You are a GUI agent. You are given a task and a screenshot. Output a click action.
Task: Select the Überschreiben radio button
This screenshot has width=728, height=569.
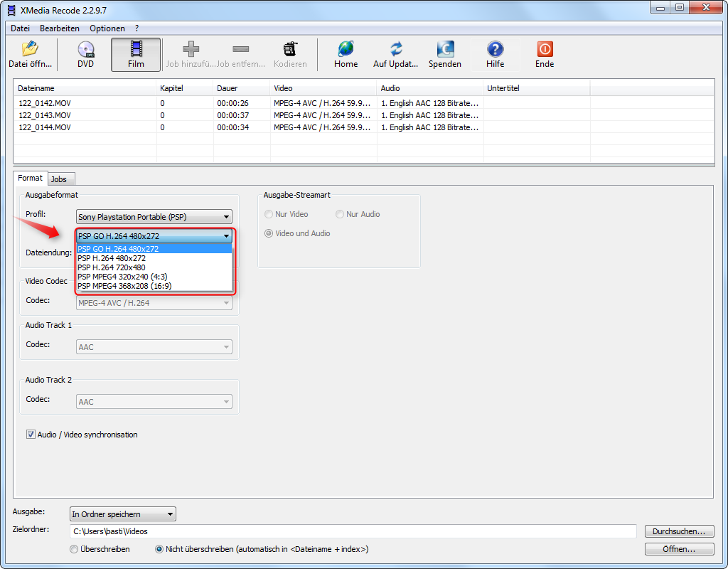[74, 549]
